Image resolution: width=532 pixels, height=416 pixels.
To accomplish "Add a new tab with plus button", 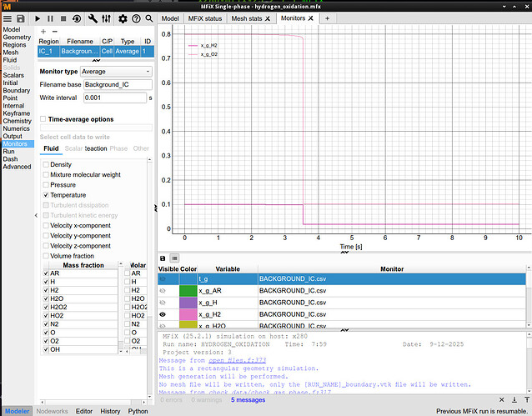I will point(328,18).
